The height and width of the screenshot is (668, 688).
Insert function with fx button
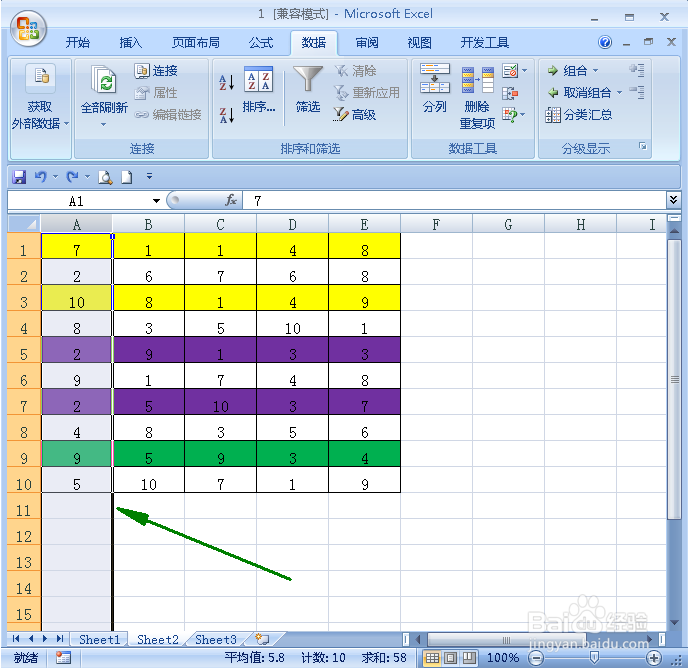[x=231, y=201]
